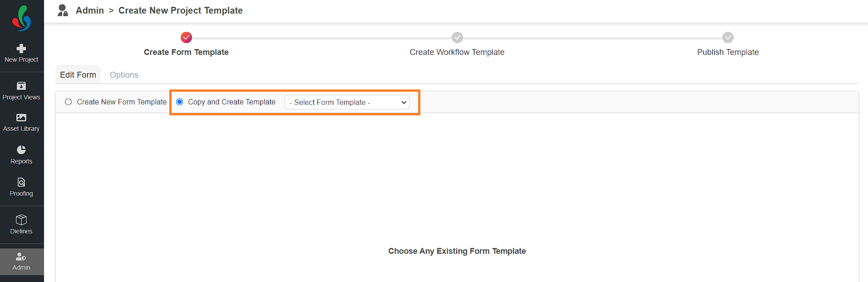Open the Admin sidebar icon
Viewport: 868px width, 282px height.
21,257
